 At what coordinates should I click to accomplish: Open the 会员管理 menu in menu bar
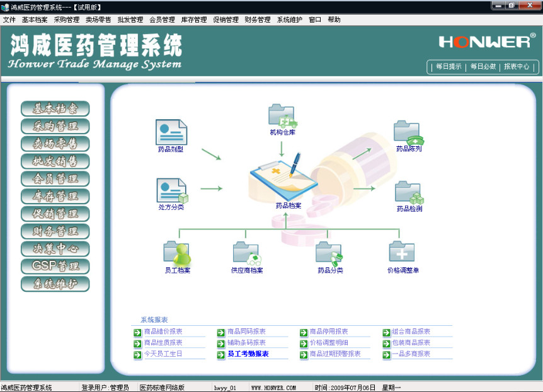point(162,20)
